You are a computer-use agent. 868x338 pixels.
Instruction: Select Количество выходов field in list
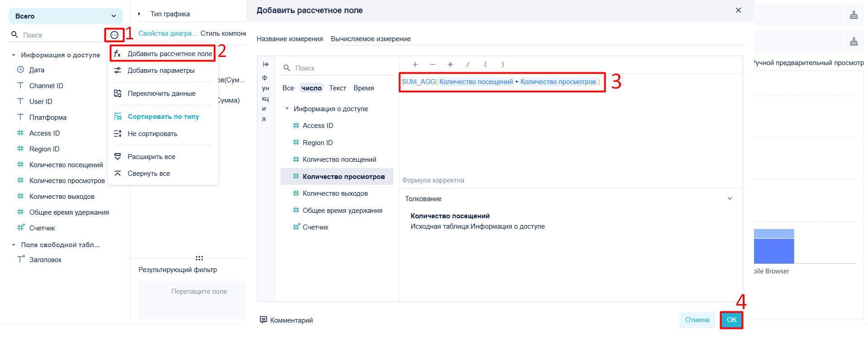335,193
